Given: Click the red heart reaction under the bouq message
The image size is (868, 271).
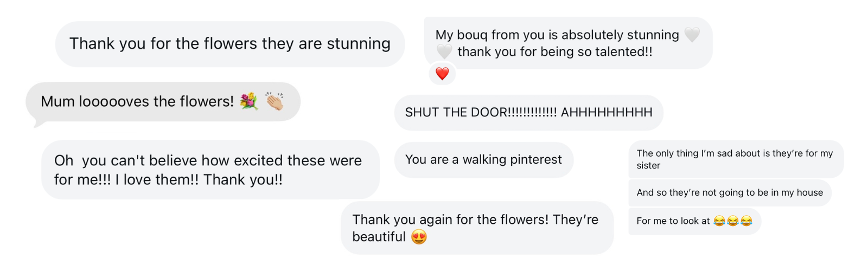Looking at the screenshot, I should pos(442,74).
